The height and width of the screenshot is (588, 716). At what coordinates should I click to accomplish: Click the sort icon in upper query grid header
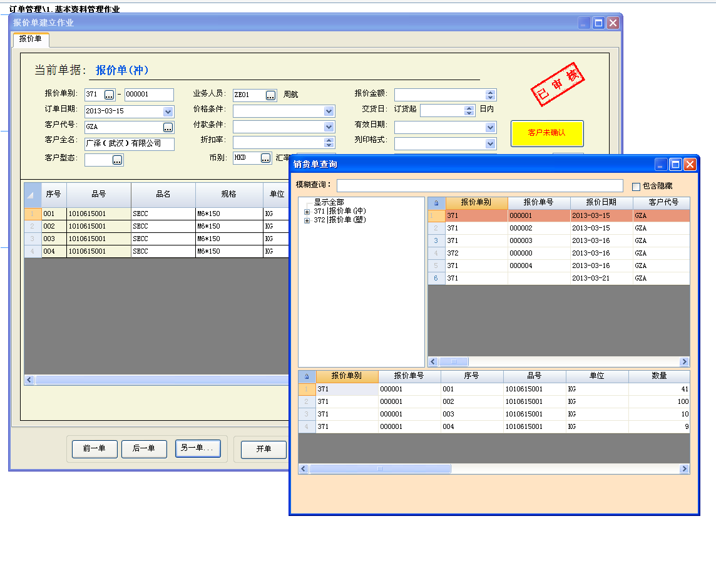[x=436, y=203]
